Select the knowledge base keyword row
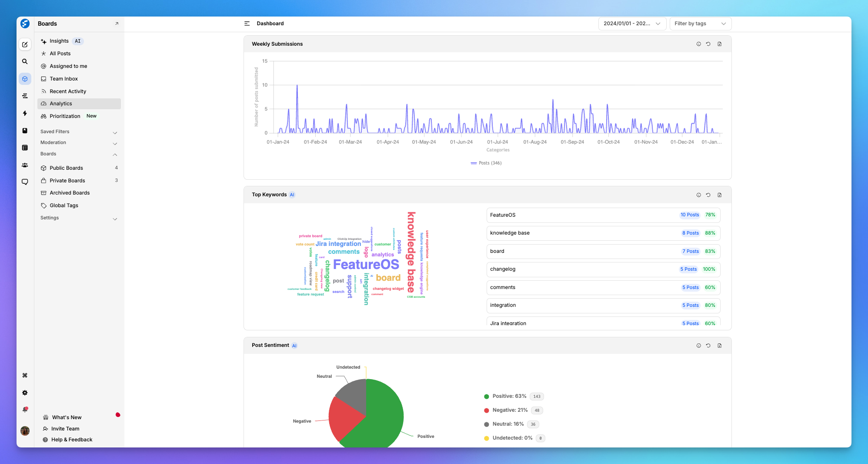This screenshot has height=464, width=868. click(603, 233)
